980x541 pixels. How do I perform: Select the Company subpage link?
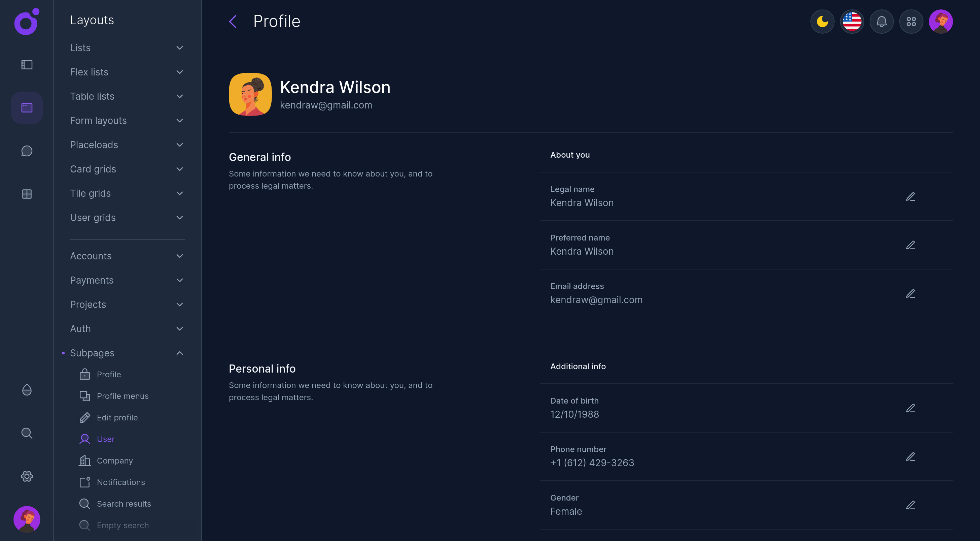[x=114, y=461]
